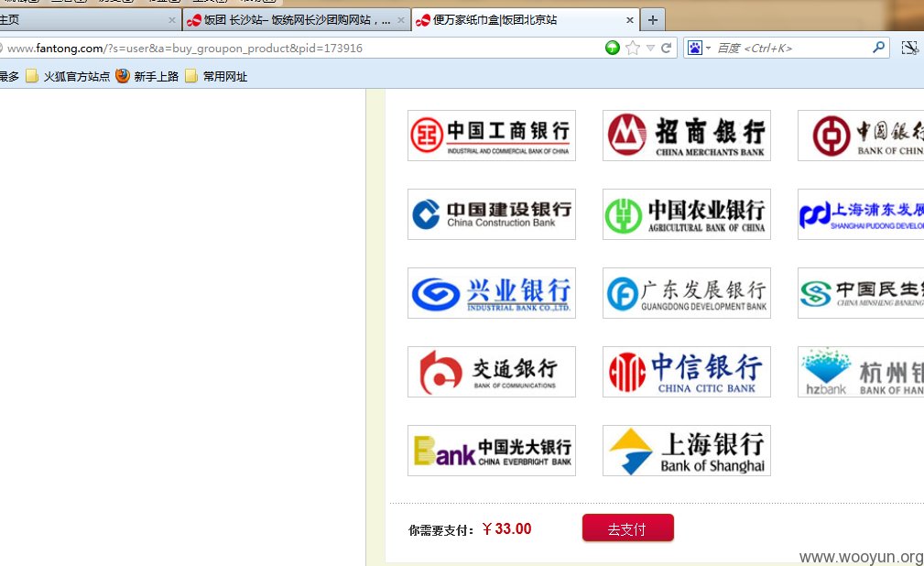Select Bank of China logo
The height and width of the screenshot is (566, 924).
pos(861,136)
